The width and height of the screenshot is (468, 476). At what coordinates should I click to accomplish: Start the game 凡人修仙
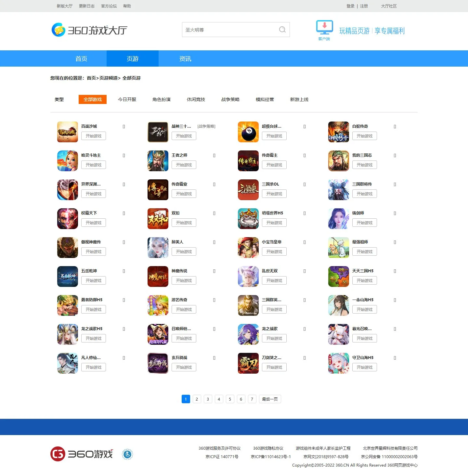[x=94, y=367]
